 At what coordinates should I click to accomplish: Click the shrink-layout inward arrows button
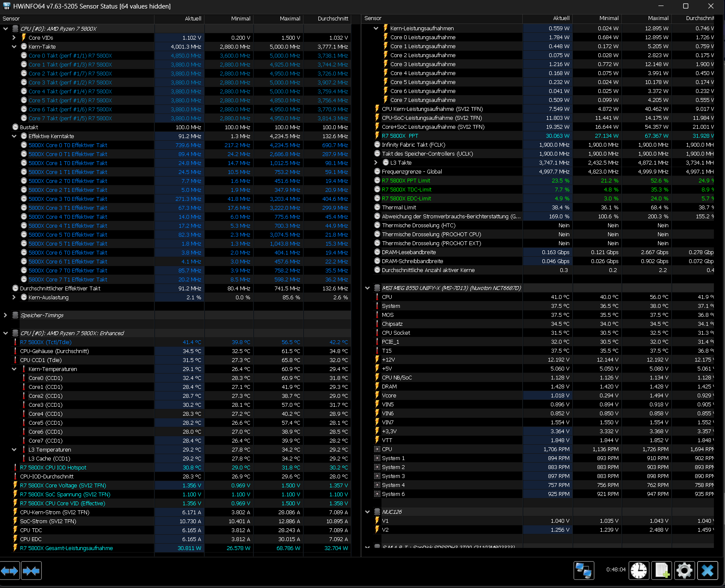point(31,571)
